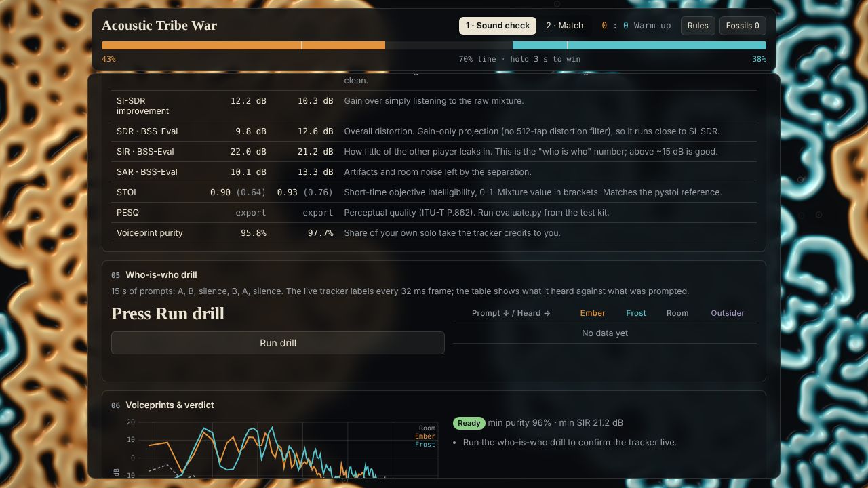Click the 'No data yet' table cell
868x488 pixels.
pos(605,333)
